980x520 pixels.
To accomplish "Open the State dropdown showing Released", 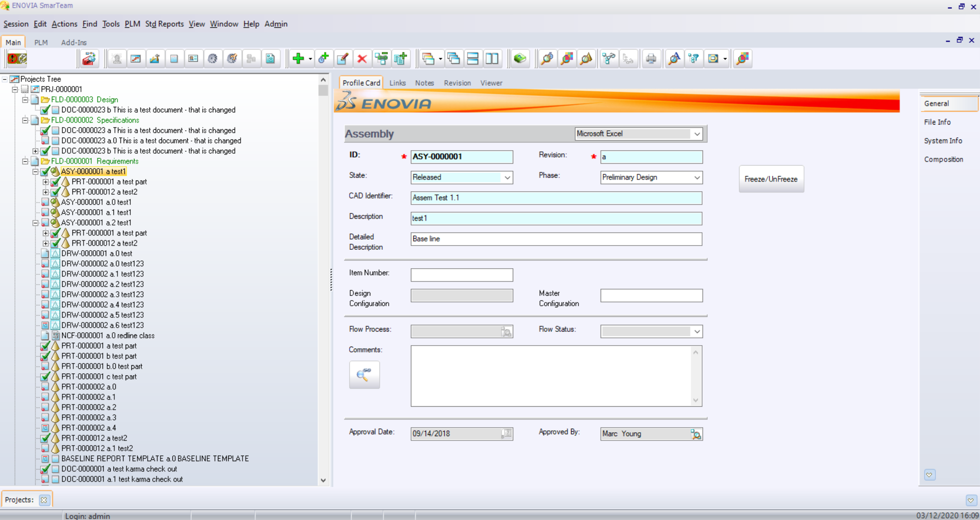I will tap(507, 177).
